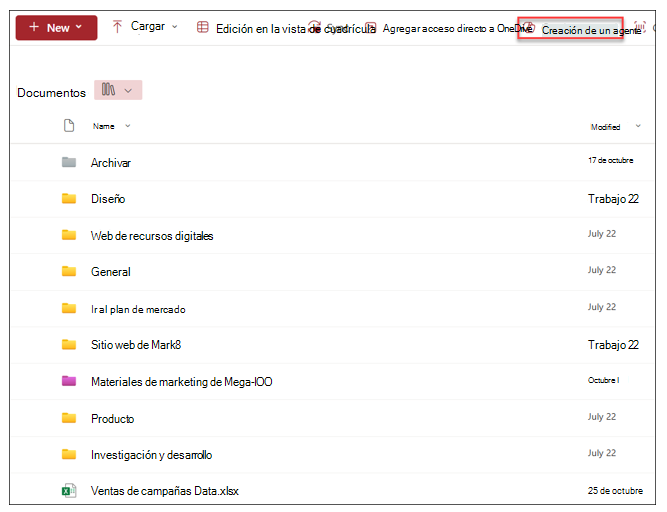This screenshot has height=512, width=667.
Task: Click July 22 date in Investigación y desarrollo row
Action: (x=602, y=453)
